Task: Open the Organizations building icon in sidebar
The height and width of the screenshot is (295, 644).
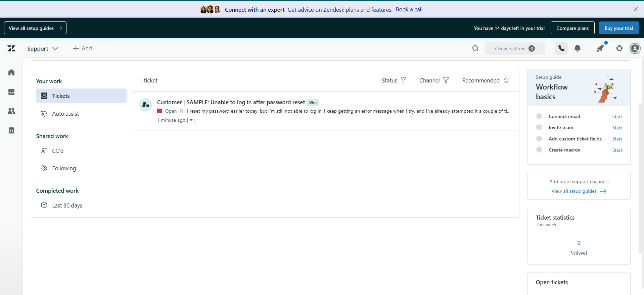Action: tap(11, 130)
